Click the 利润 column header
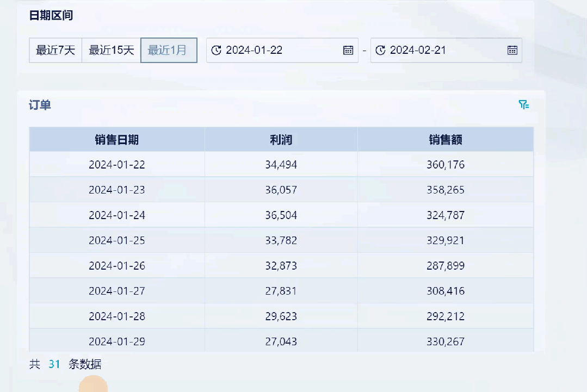This screenshot has width=587, height=392. pos(281,140)
